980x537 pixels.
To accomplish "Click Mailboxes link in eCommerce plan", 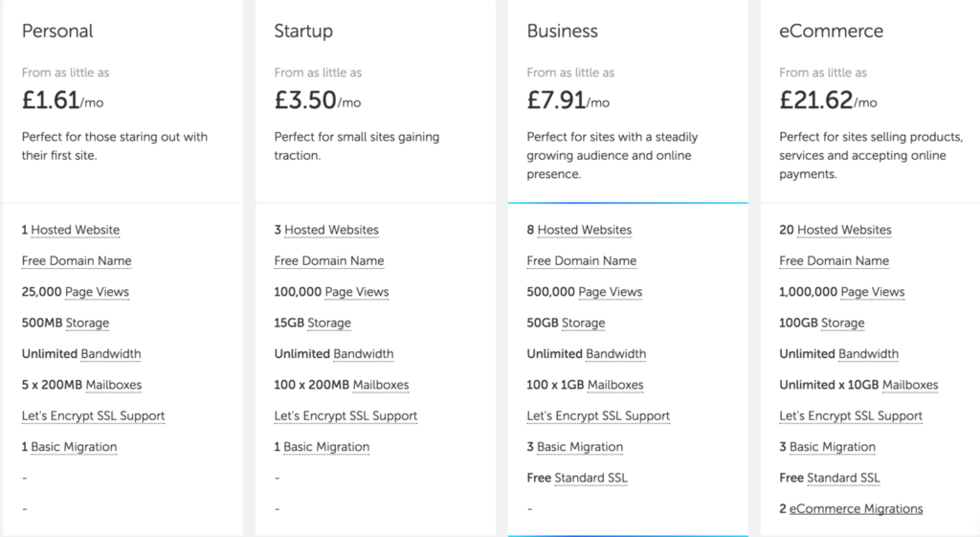I will click(x=910, y=385).
